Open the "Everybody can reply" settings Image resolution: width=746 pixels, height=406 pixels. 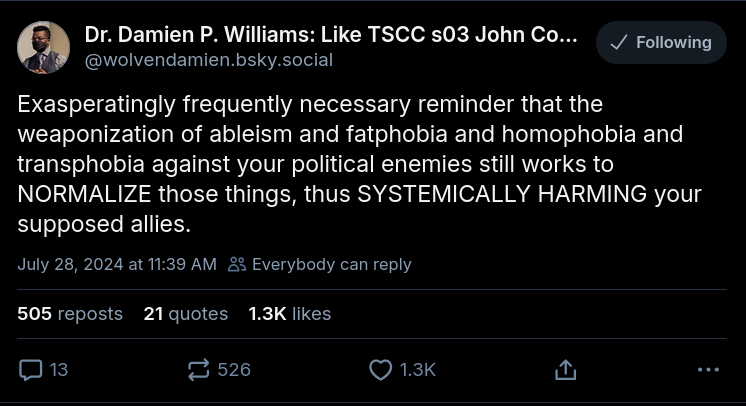331,264
